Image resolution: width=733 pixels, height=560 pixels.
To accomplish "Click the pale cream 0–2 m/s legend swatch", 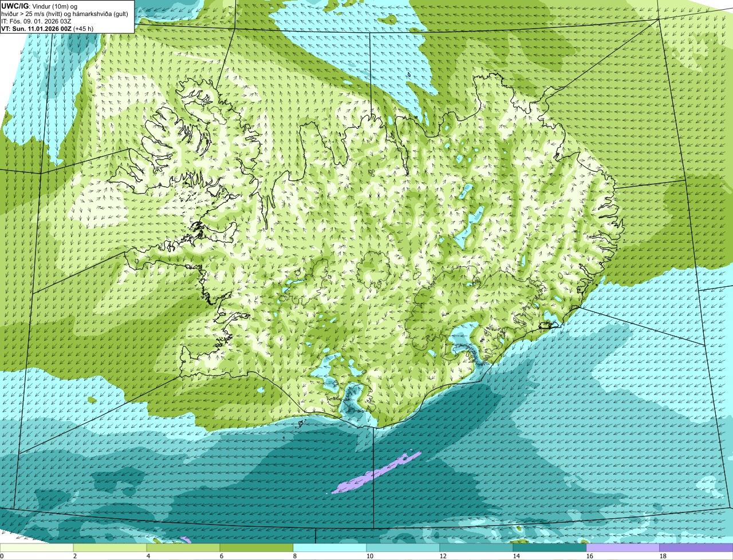I will (37, 548).
